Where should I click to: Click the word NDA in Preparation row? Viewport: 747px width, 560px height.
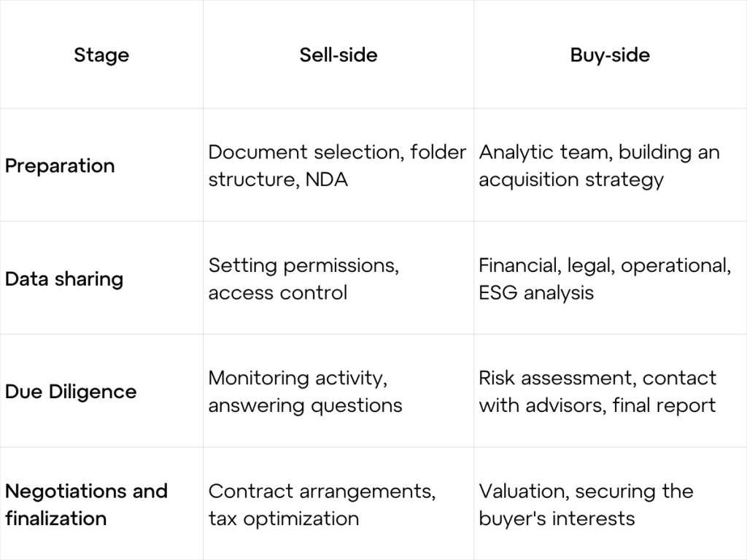click(327, 179)
